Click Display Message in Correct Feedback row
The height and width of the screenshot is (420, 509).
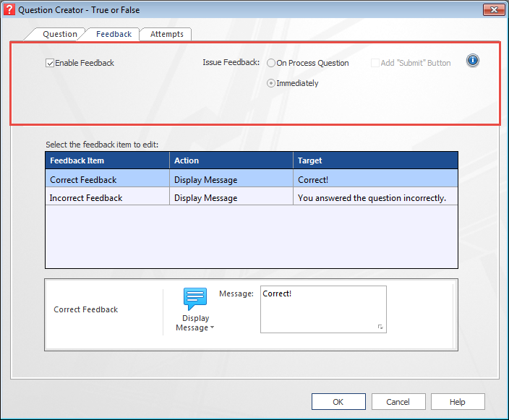(x=231, y=178)
